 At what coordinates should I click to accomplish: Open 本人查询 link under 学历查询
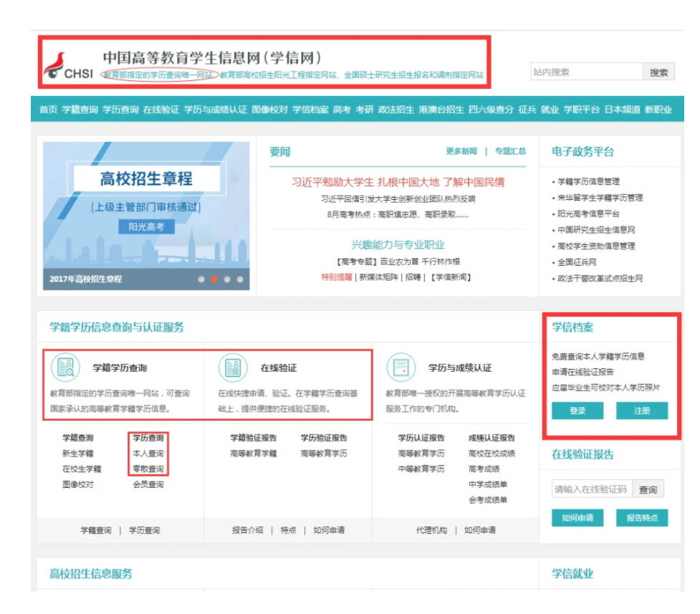(148, 454)
